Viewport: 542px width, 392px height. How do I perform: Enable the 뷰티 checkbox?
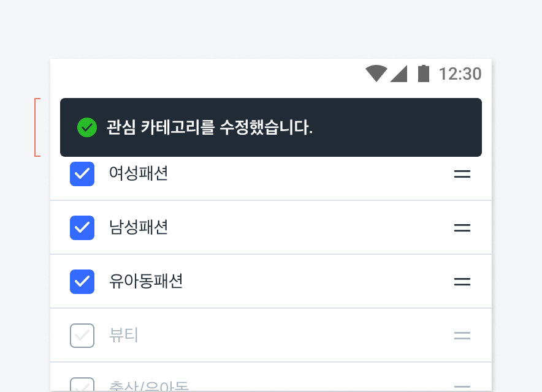click(x=82, y=336)
